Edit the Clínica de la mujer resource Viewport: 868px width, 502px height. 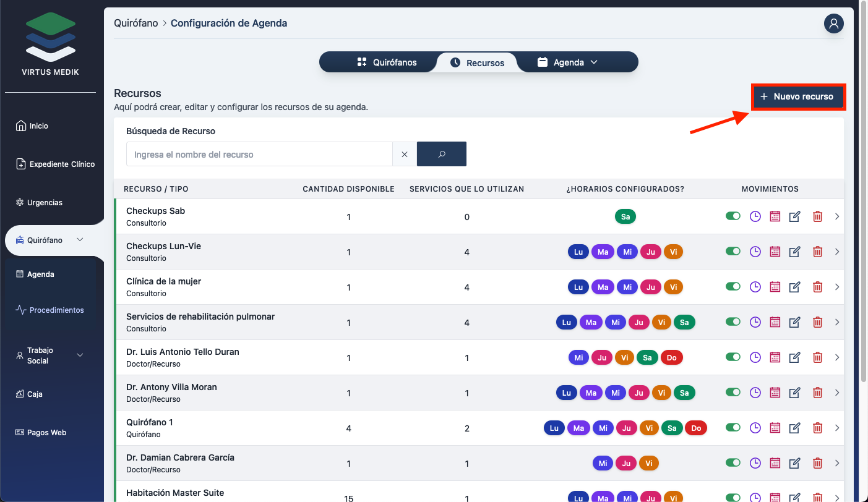pyautogui.click(x=795, y=287)
